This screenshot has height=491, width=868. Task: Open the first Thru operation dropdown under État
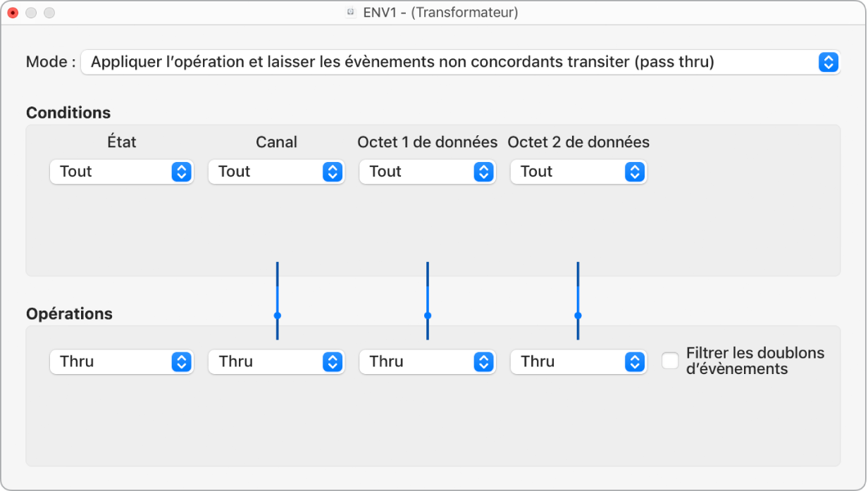[121, 362]
